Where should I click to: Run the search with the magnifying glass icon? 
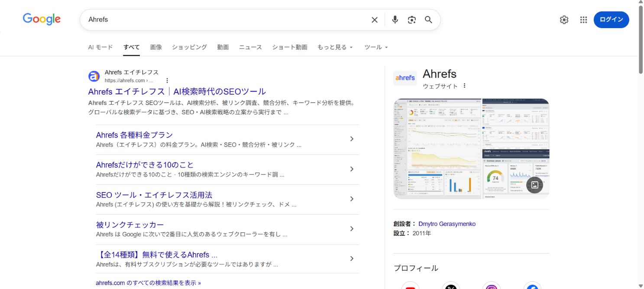pyautogui.click(x=428, y=19)
